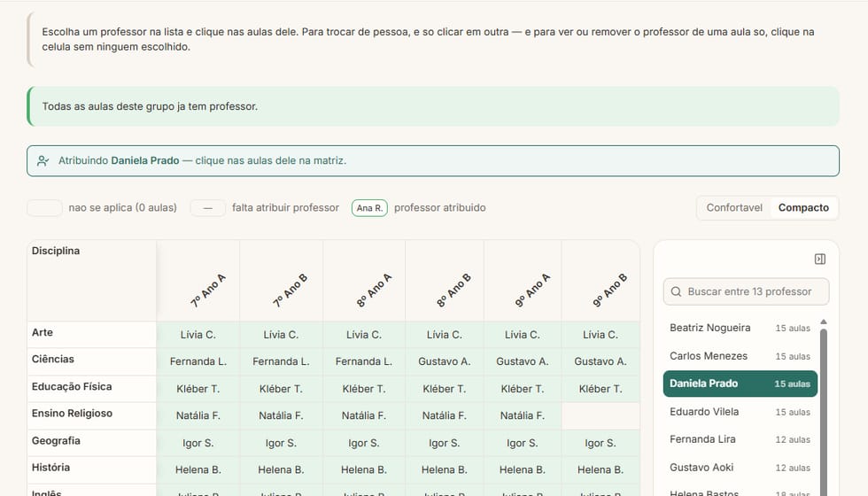Collapse the teacher list side panel
The width and height of the screenshot is (868, 496).
(x=820, y=259)
